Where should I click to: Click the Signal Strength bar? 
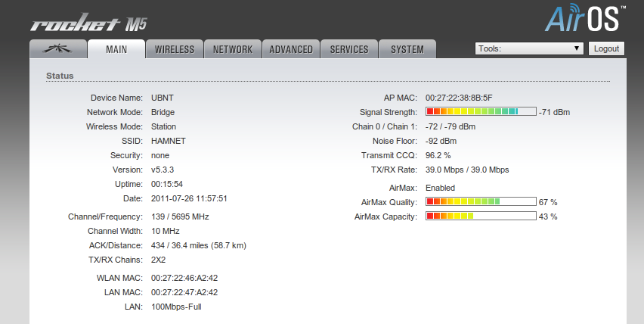481,112
